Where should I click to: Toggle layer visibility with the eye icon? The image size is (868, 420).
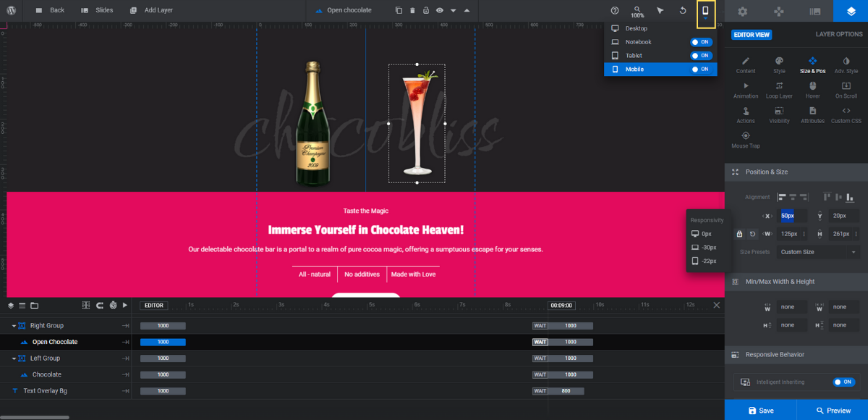439,10
